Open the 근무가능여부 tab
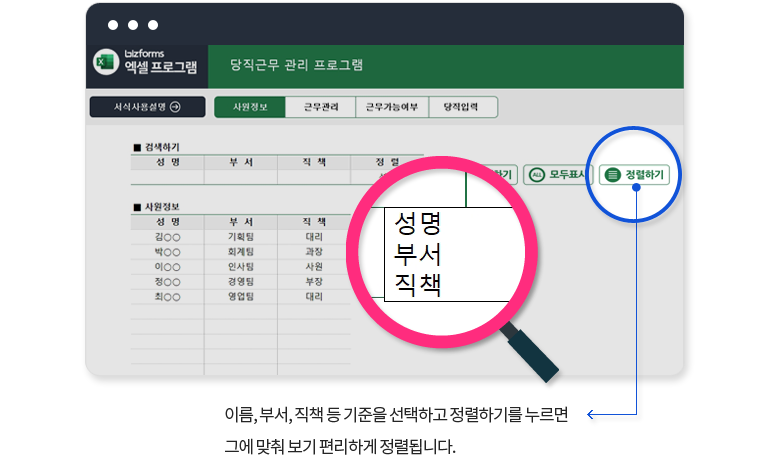The height and width of the screenshot is (455, 770). 392,107
